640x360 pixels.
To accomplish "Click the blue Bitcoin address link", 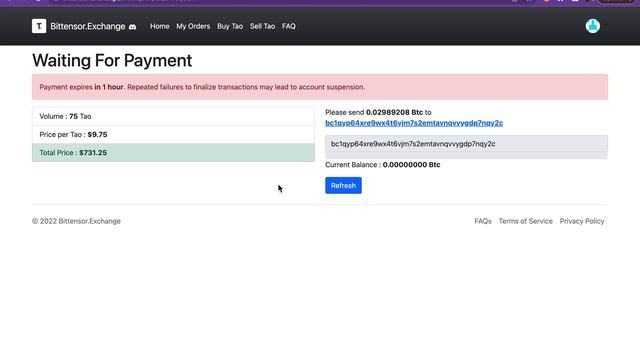I will [414, 123].
